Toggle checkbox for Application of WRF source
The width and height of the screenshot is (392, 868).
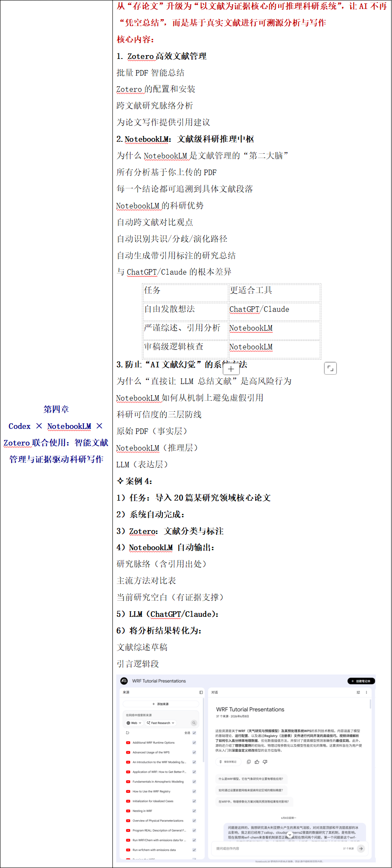194,772
